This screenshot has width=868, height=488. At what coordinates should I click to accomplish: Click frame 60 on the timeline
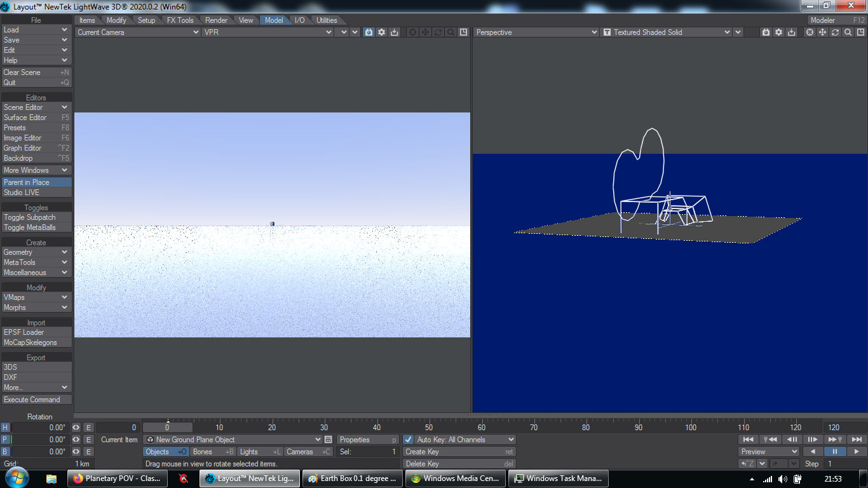(x=482, y=428)
